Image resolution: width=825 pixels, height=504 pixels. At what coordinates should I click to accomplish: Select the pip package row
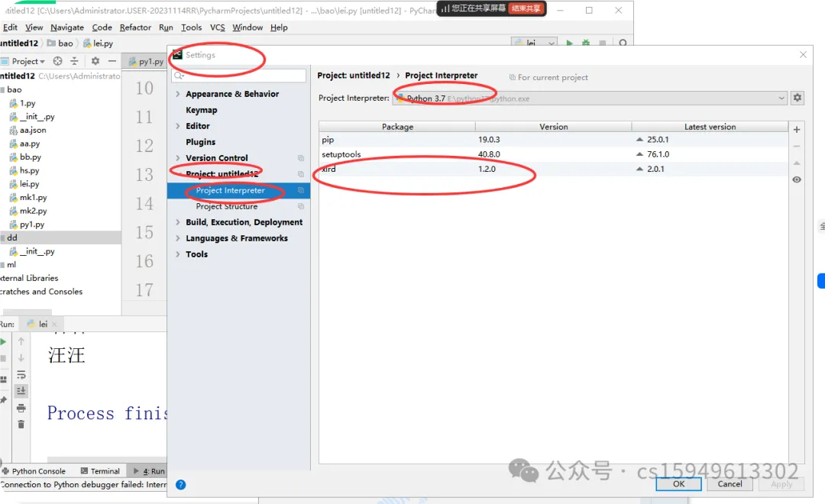click(553, 140)
